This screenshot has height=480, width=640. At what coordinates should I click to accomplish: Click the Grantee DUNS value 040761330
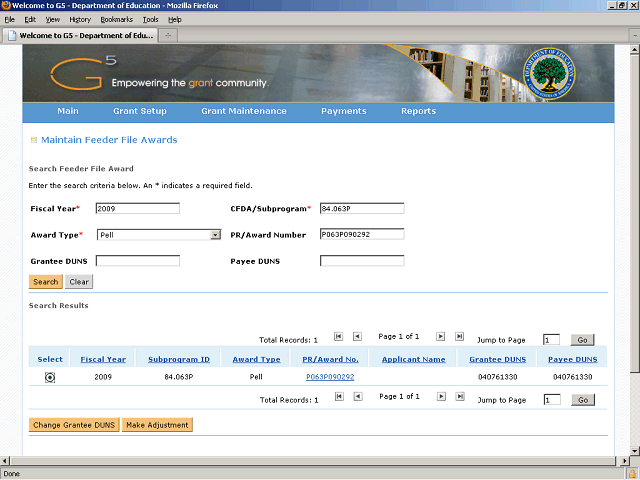(498, 377)
